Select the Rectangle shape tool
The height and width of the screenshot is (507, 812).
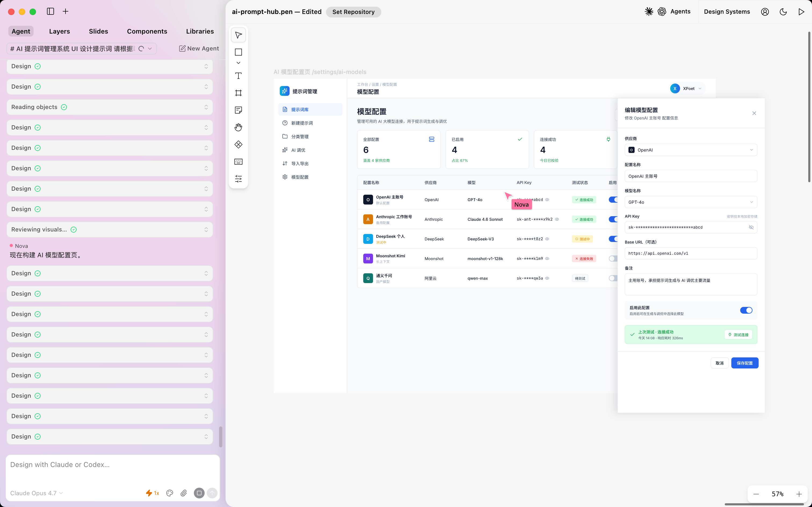pyautogui.click(x=238, y=52)
